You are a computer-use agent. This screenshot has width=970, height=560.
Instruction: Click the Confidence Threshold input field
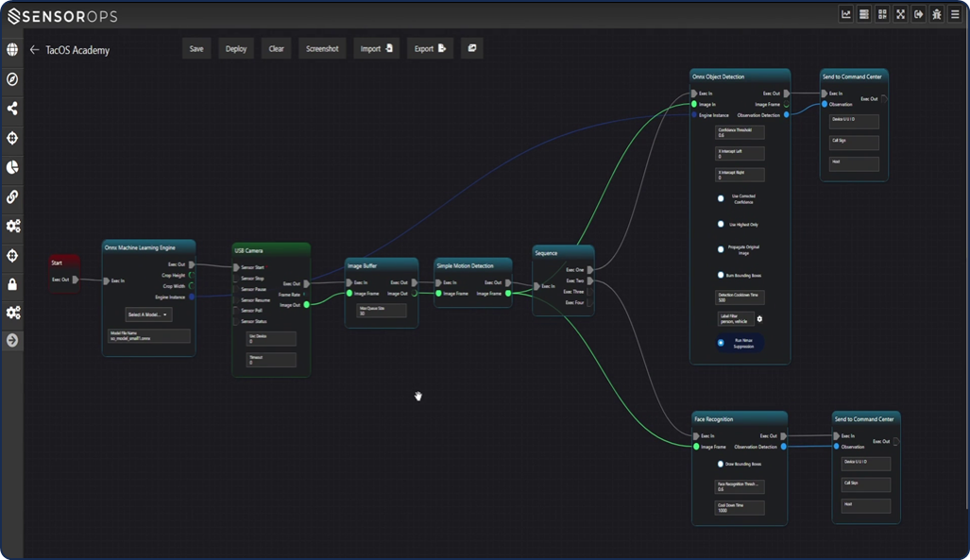(x=740, y=132)
